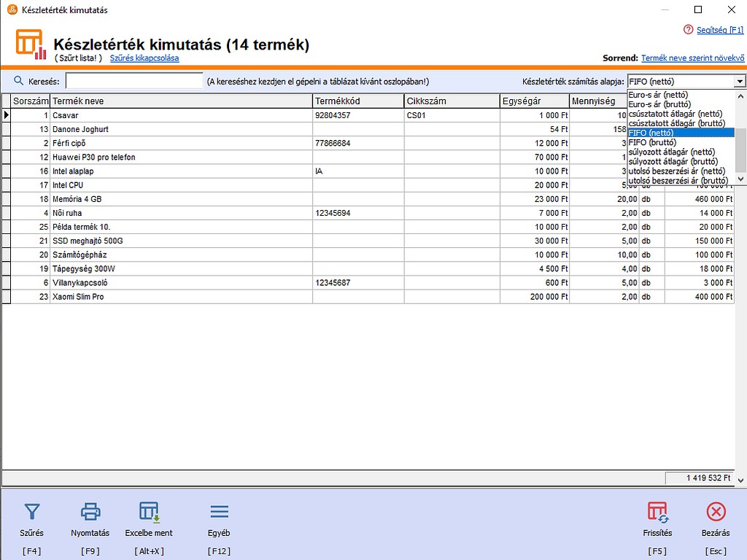This screenshot has height=560, width=747.
Task: Click the Frissítés refresh icon
Action: pos(657,511)
